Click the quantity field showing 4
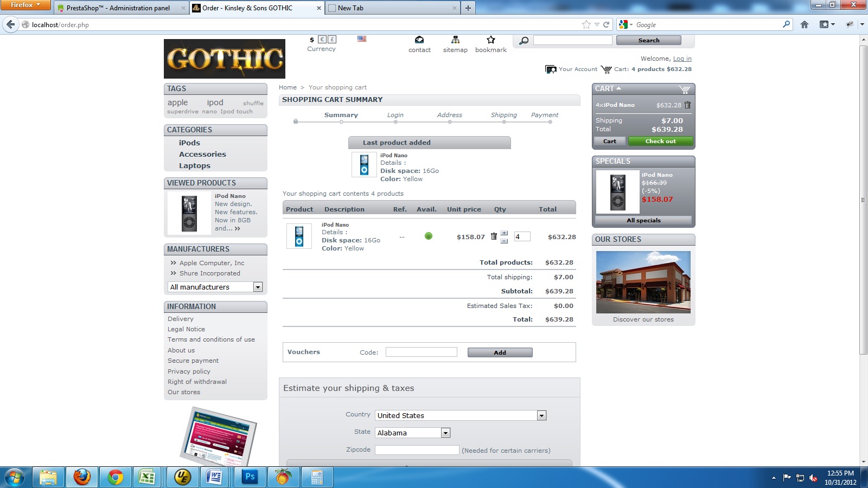 click(522, 236)
